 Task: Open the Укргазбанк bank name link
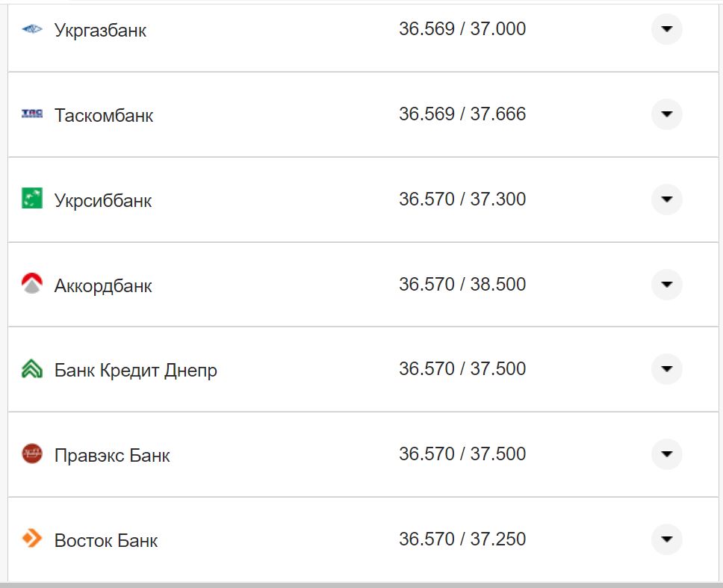100,30
